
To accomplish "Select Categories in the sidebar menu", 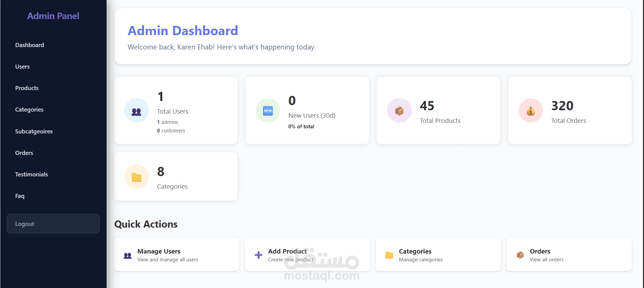I will click(29, 110).
